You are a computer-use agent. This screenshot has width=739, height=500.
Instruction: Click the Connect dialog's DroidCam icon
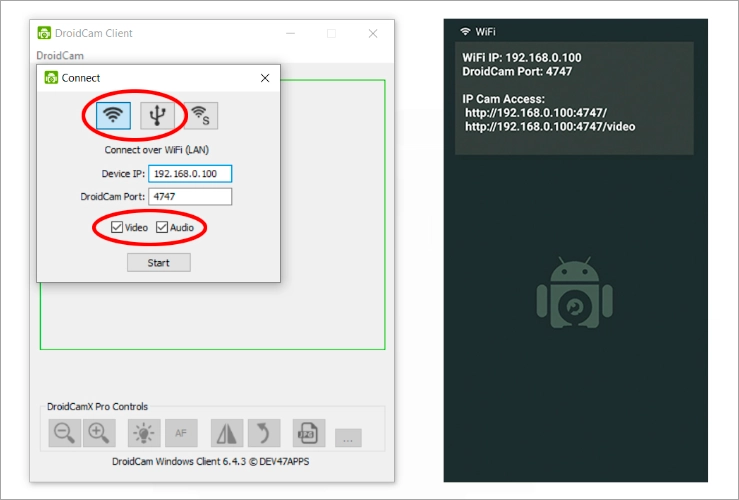pos(51,78)
